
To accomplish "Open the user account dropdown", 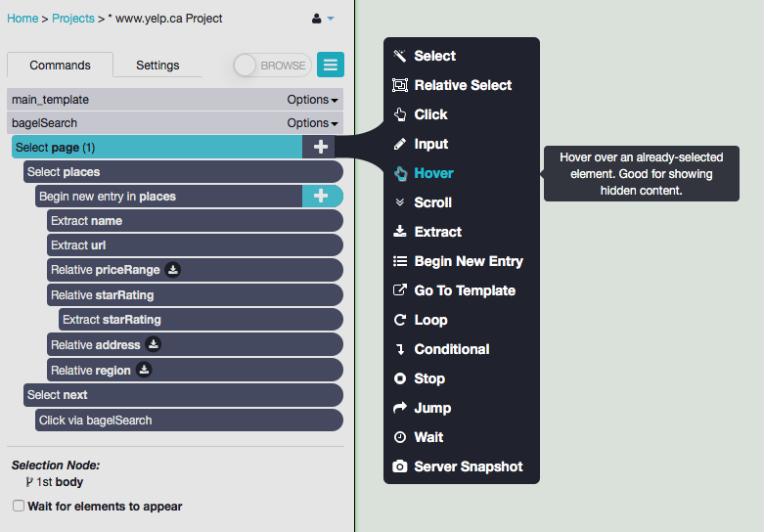I will click(323, 19).
